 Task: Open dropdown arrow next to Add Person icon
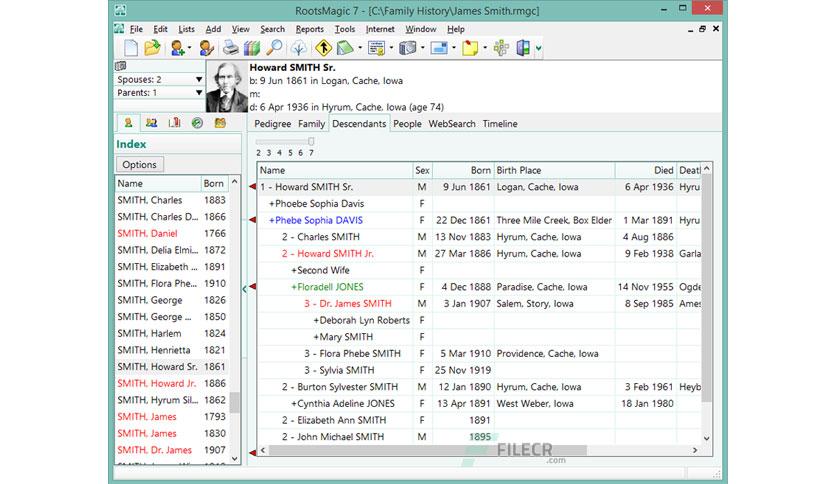coord(190,49)
